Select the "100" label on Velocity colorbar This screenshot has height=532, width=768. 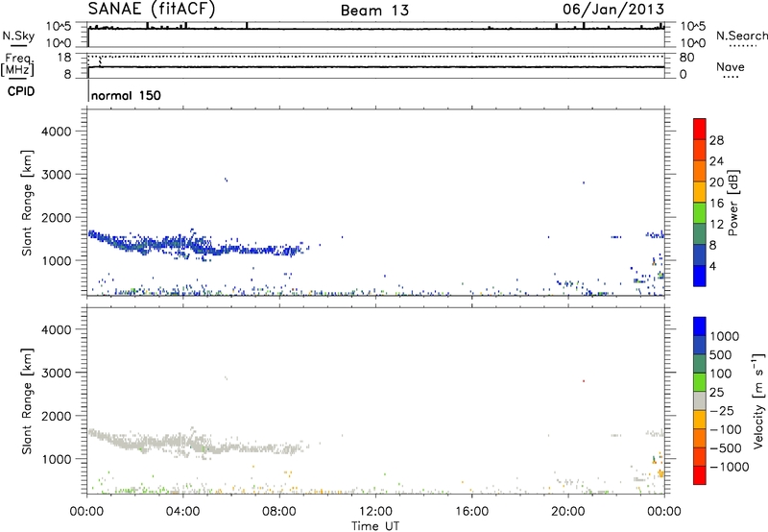(721, 374)
